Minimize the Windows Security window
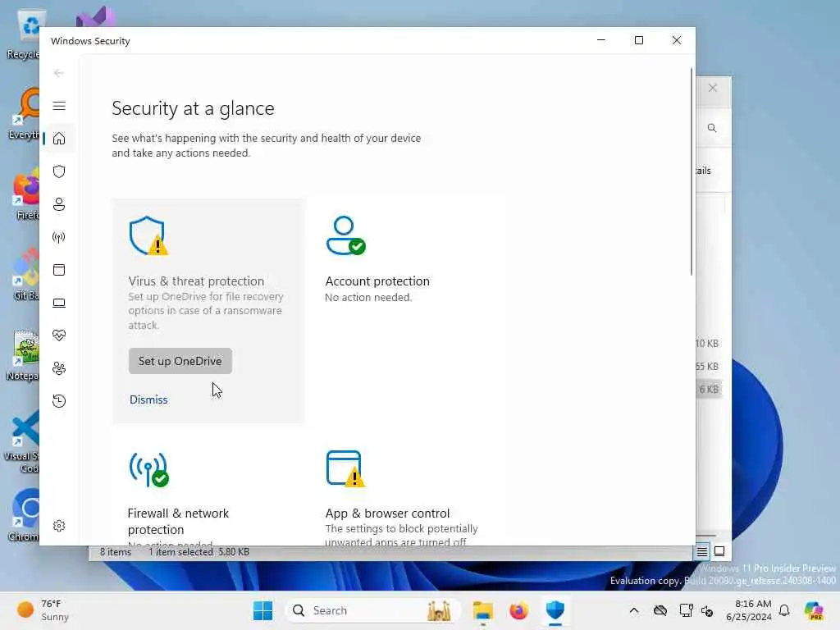The height and width of the screenshot is (630, 840). (x=601, y=40)
